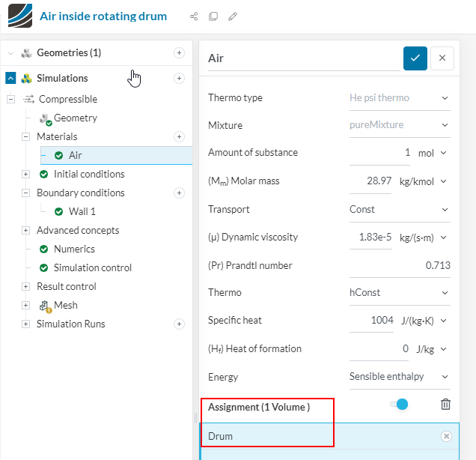
Task: Expand the Initial conditions node
Action: click(x=25, y=174)
